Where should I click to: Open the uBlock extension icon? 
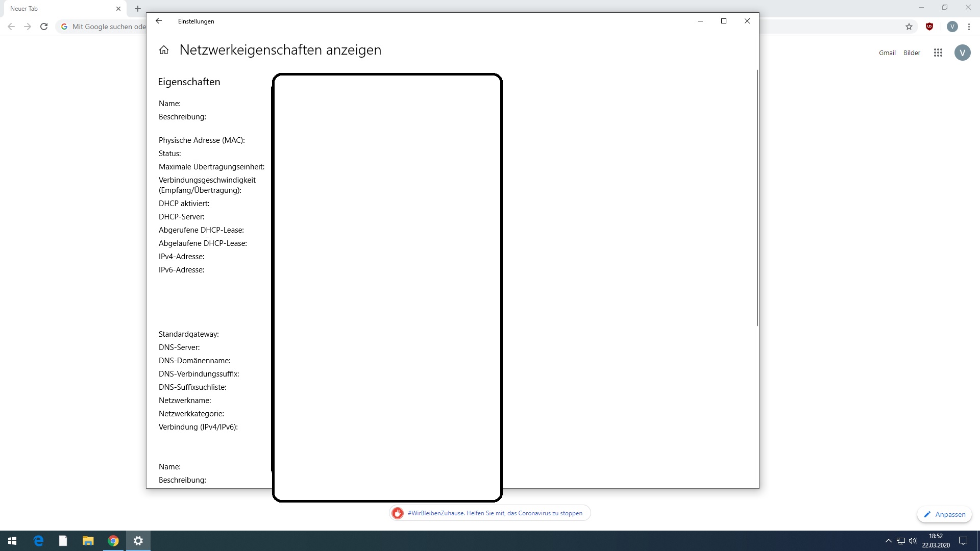point(929,27)
